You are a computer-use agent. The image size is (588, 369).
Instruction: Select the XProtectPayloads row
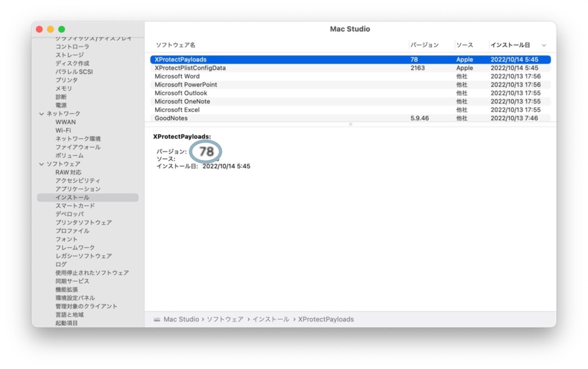(350, 59)
